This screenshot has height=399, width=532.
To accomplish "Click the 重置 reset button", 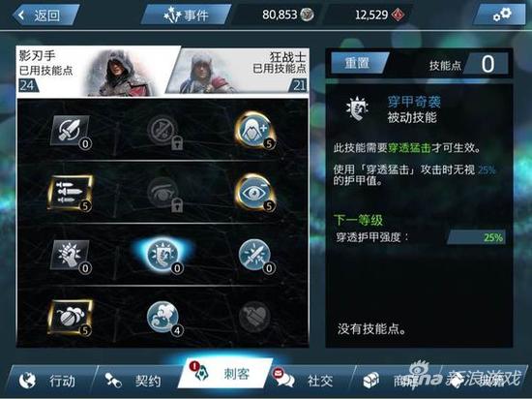I will coord(357,63).
